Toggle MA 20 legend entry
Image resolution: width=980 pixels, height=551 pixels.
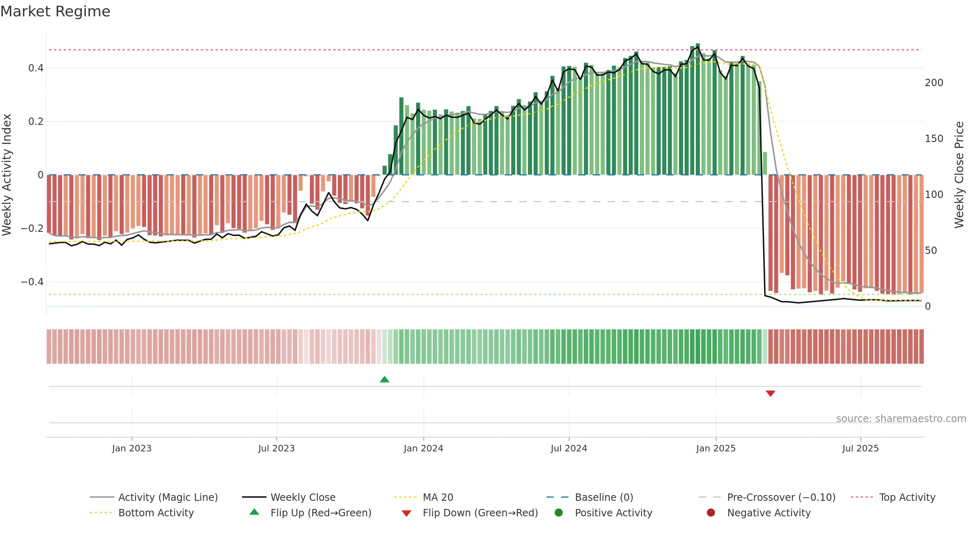(x=423, y=497)
